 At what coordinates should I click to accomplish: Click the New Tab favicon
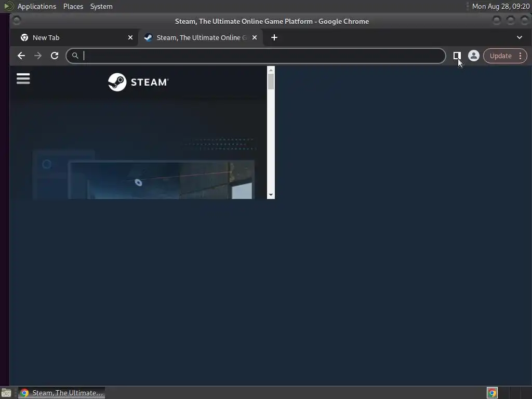pyautogui.click(x=24, y=37)
